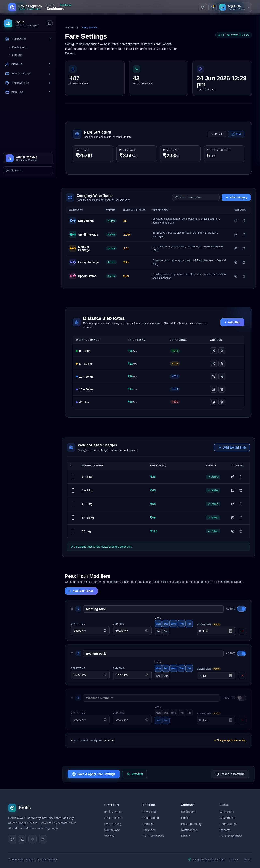Viewport: 260px width, 868px height.
Task: Open footer Fare Estimate link
Action: click(113, 817)
